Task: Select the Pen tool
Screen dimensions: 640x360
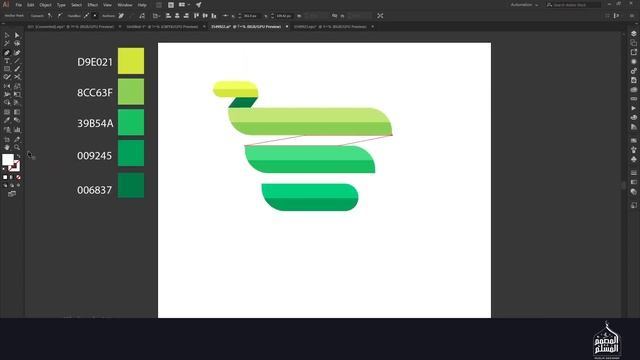Action: click(x=7, y=53)
